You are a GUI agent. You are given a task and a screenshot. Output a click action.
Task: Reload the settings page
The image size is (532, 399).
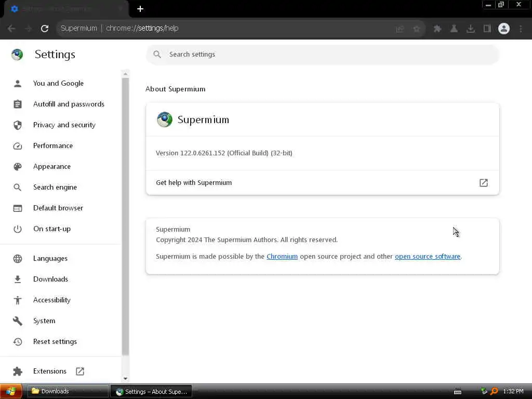tap(45, 29)
